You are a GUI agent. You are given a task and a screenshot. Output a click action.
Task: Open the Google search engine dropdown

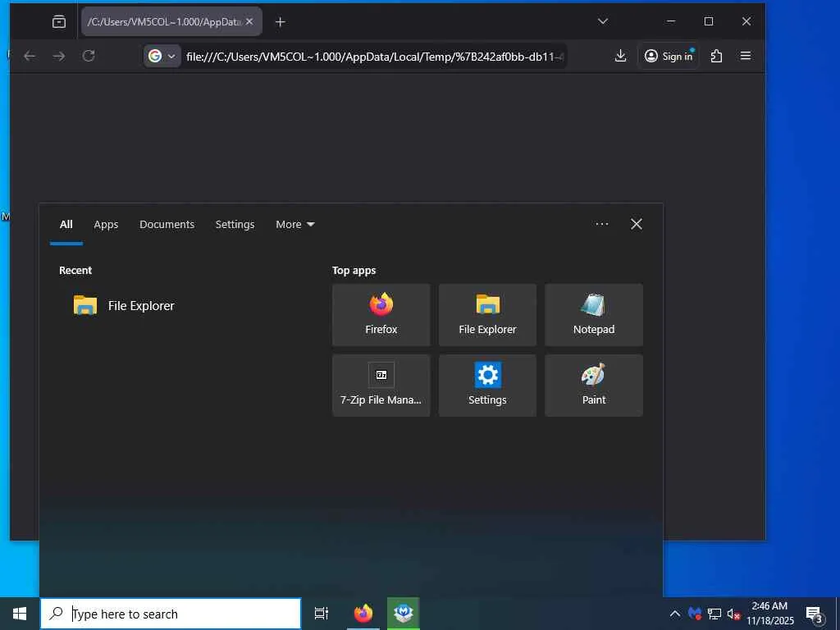(162, 56)
